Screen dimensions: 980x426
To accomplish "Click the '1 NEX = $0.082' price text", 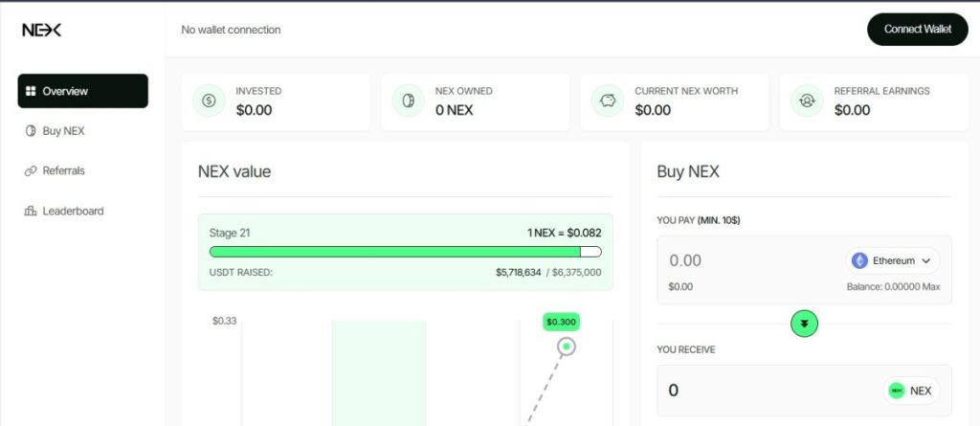I will (565, 234).
